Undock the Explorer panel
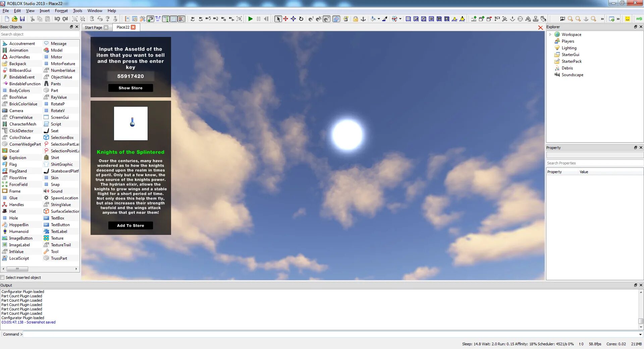Screen dimensions: 644x349 (x=635, y=27)
